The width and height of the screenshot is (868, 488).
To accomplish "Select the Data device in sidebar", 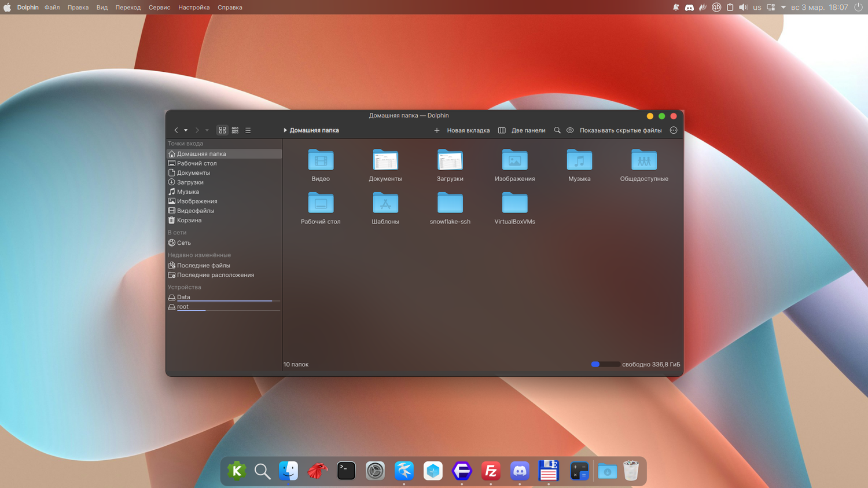I will point(183,297).
